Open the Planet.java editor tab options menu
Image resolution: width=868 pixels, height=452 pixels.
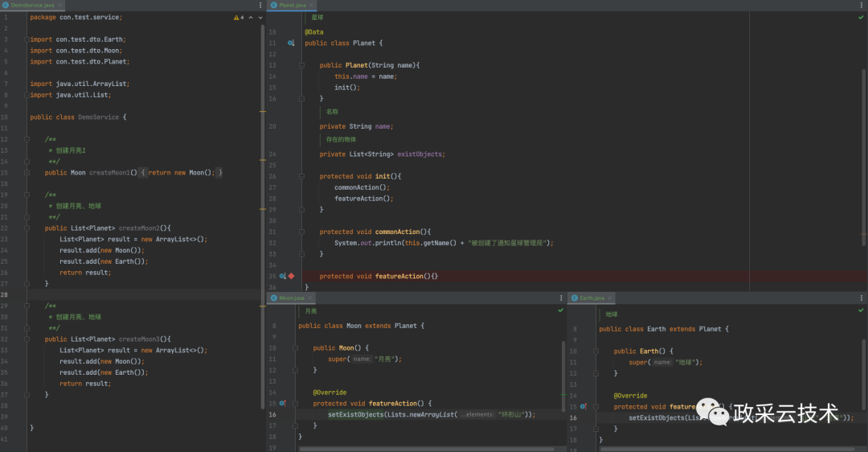pos(862,5)
